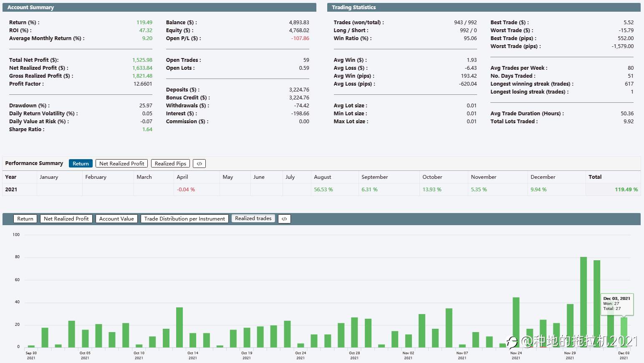The width and height of the screenshot is (644, 363).
Task: Click the embed code icon beside Realized trades
Action: tap(284, 219)
